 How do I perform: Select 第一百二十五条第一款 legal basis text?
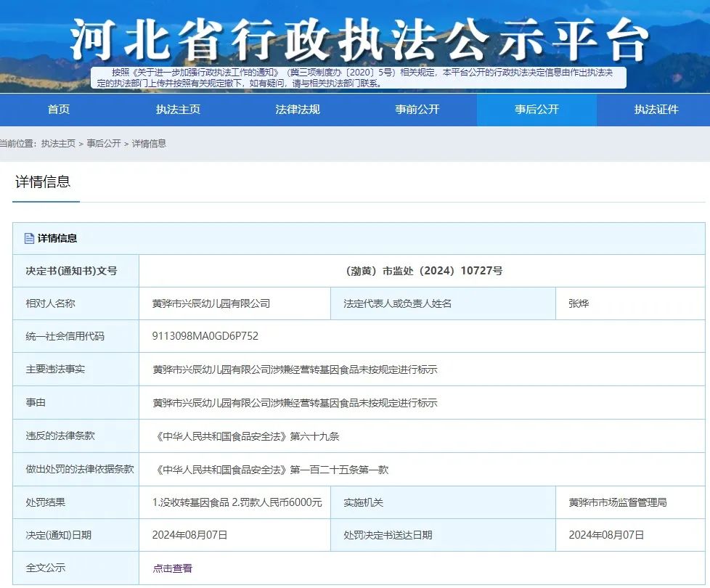[x=339, y=470]
